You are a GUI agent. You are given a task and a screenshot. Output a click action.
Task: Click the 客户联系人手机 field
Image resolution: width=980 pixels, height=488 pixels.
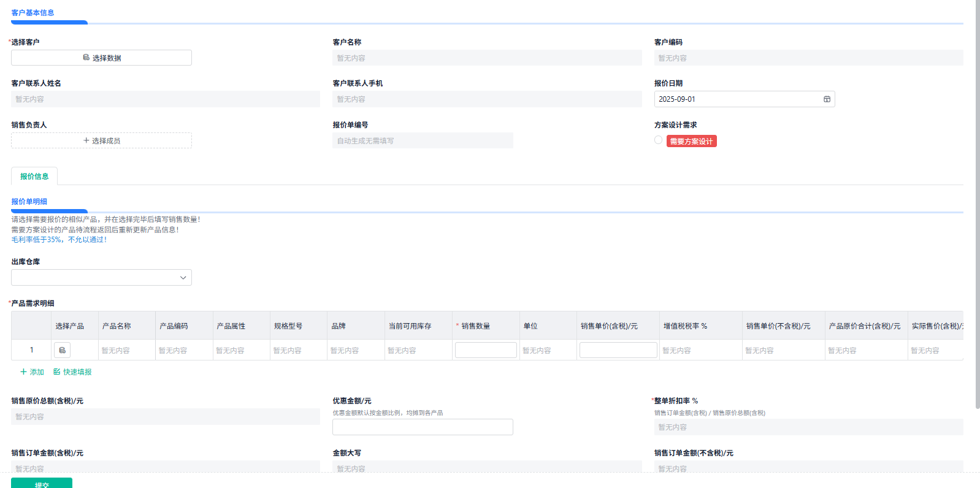487,99
